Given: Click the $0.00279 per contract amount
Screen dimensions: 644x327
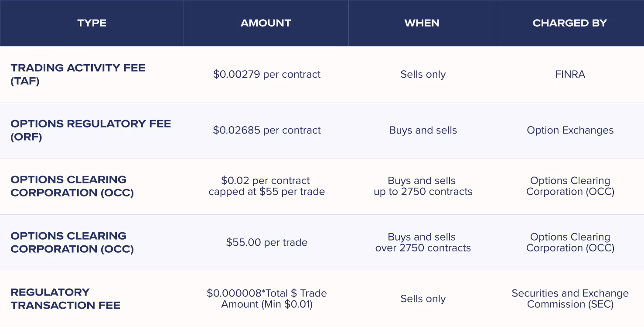Looking at the screenshot, I should [x=266, y=74].
